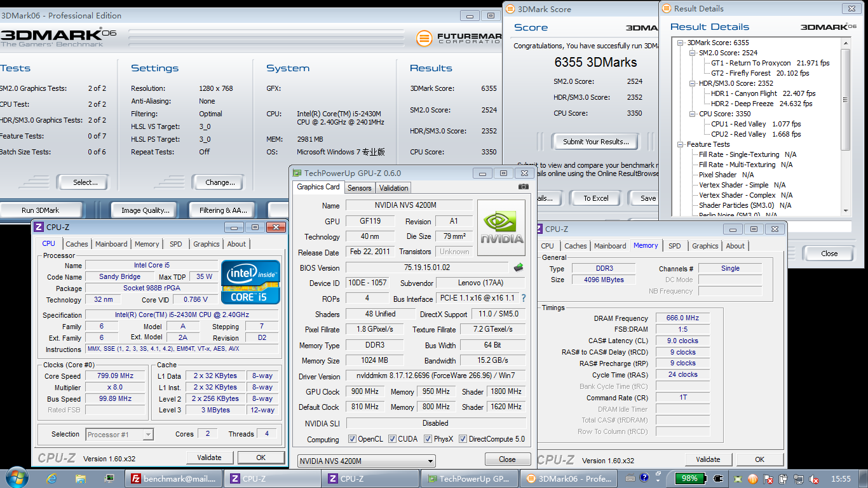Click Validate in CPU-Z memory window
The height and width of the screenshot is (488, 868).
(708, 459)
